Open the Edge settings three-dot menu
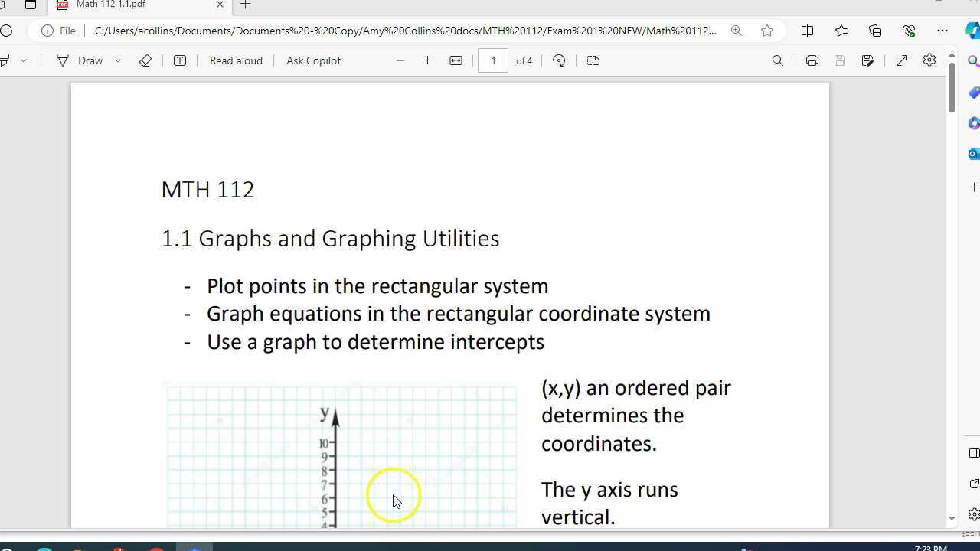980x551 pixels. tap(942, 31)
